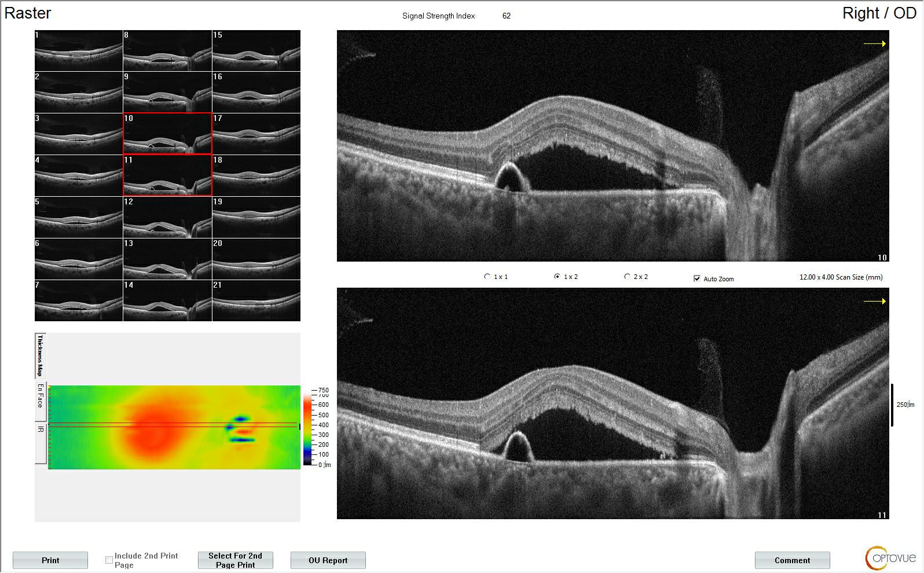
Task: Enable Include 2nd Print Page checkbox
Action: click(x=109, y=560)
